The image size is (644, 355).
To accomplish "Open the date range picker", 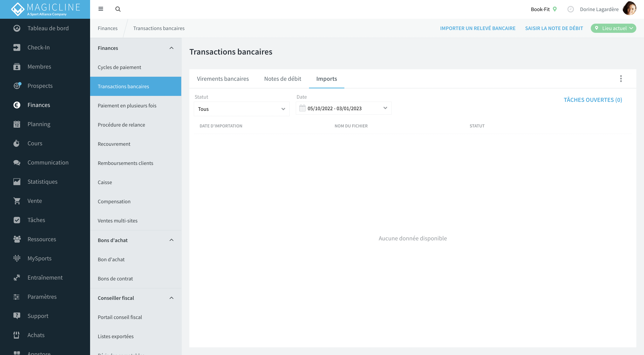I will point(344,108).
